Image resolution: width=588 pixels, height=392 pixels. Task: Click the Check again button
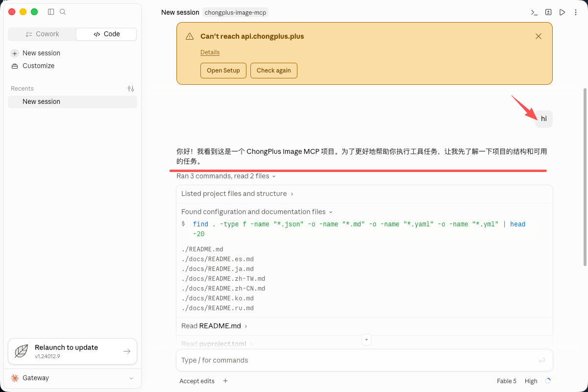point(274,70)
